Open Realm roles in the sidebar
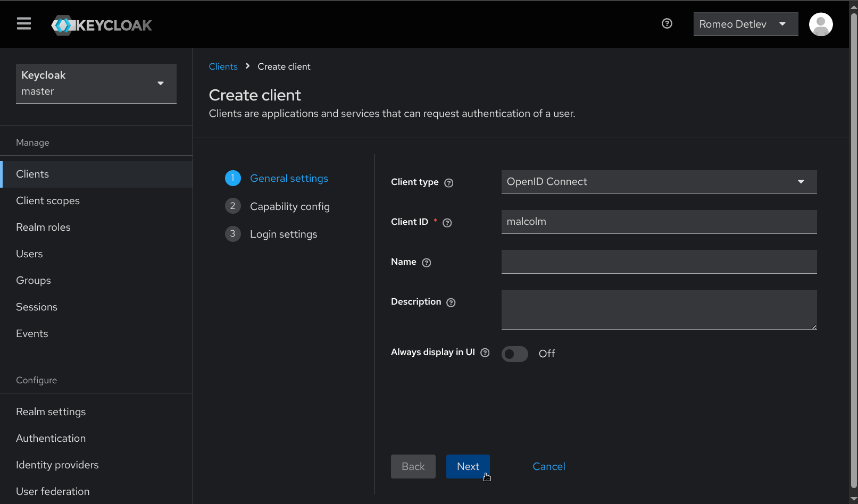The height and width of the screenshot is (504, 858). tap(96, 228)
